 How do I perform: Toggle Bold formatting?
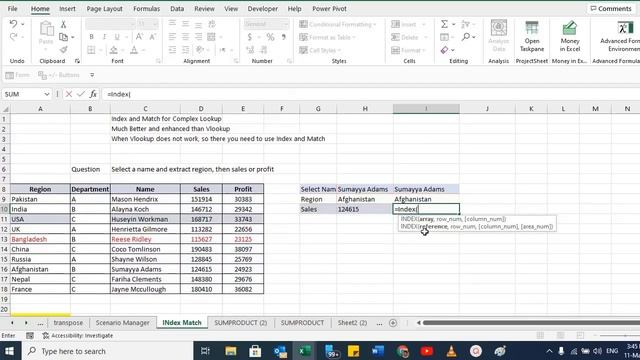[91, 37]
